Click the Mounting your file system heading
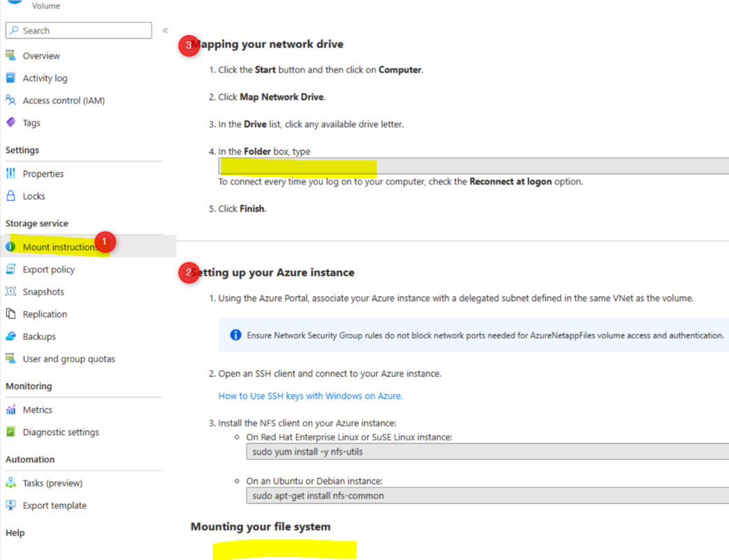This screenshot has height=560, width=729. point(260,526)
